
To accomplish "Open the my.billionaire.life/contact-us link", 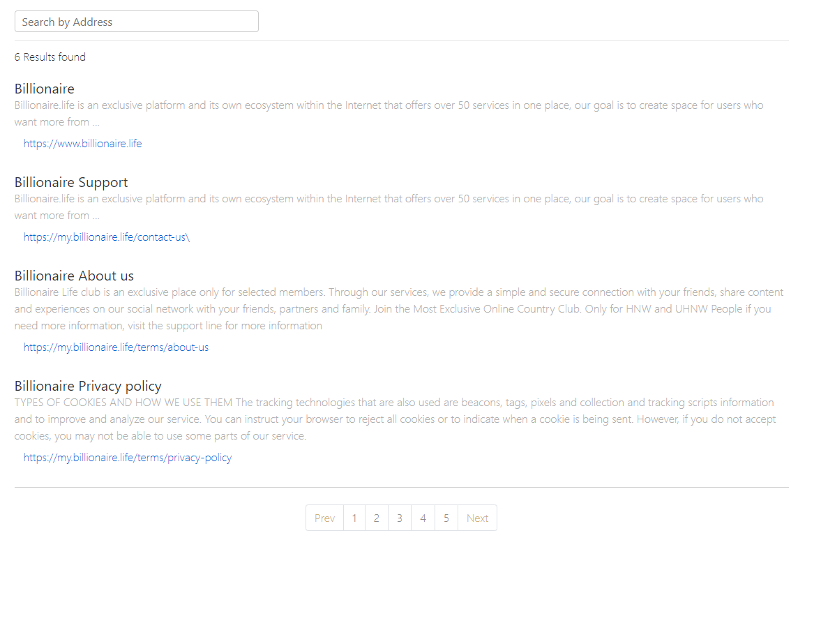I will [106, 237].
